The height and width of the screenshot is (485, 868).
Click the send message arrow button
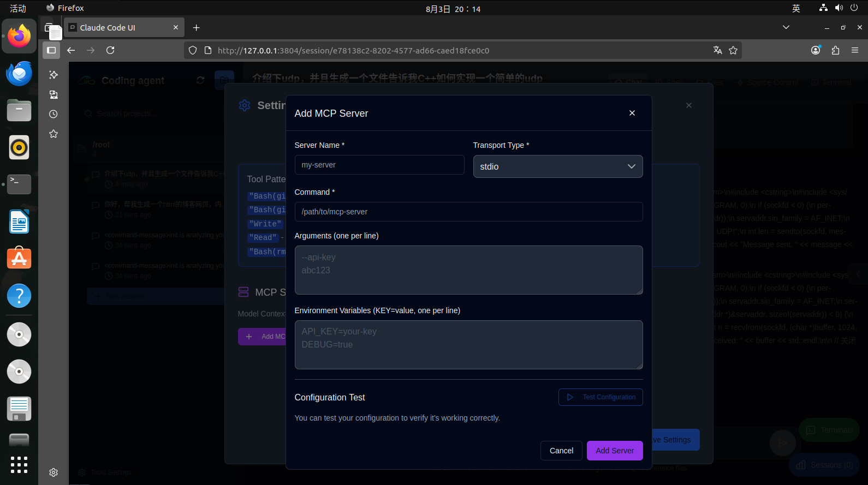[783, 443]
